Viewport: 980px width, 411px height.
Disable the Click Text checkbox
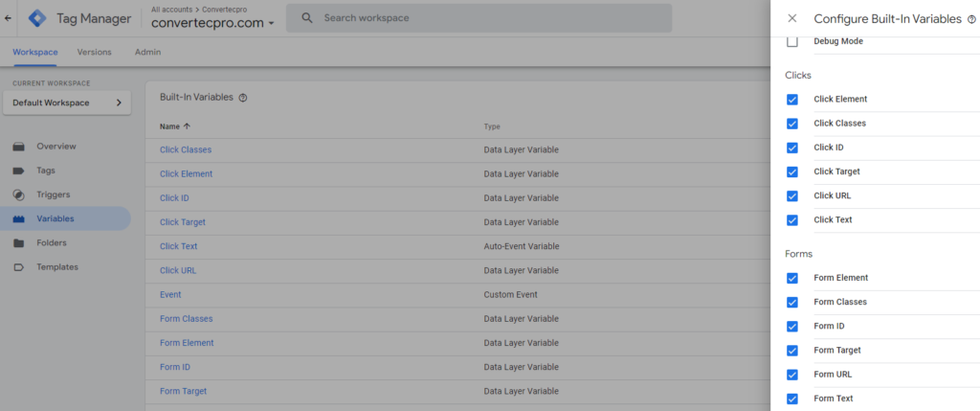point(791,220)
